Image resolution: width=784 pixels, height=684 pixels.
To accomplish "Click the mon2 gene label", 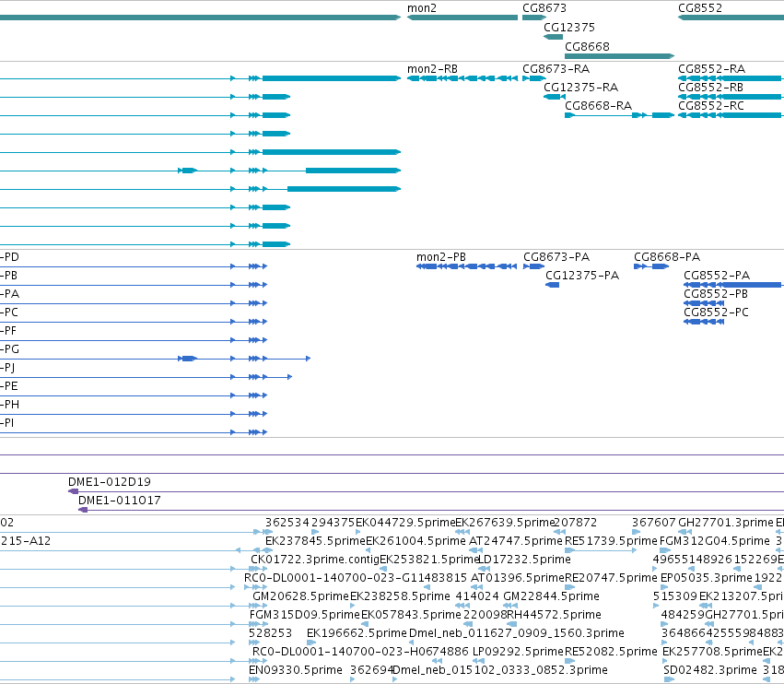I will coord(422,8).
